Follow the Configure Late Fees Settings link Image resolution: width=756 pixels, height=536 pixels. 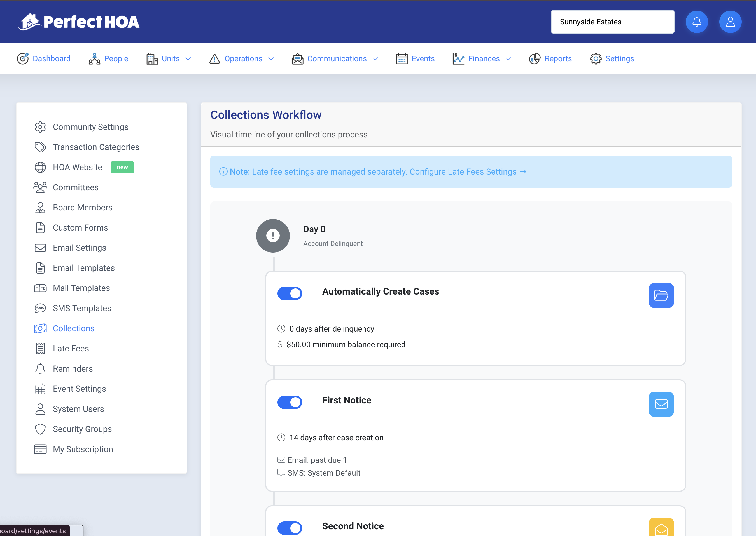click(468, 171)
